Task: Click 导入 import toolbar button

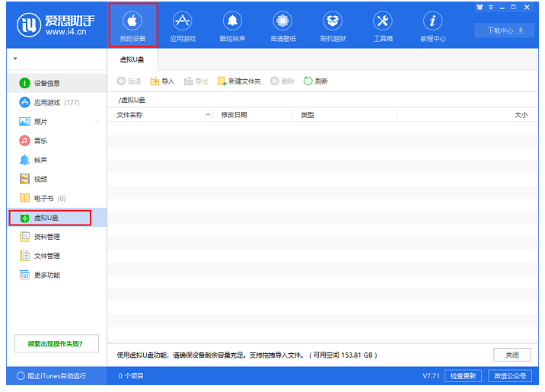Action: [x=162, y=81]
